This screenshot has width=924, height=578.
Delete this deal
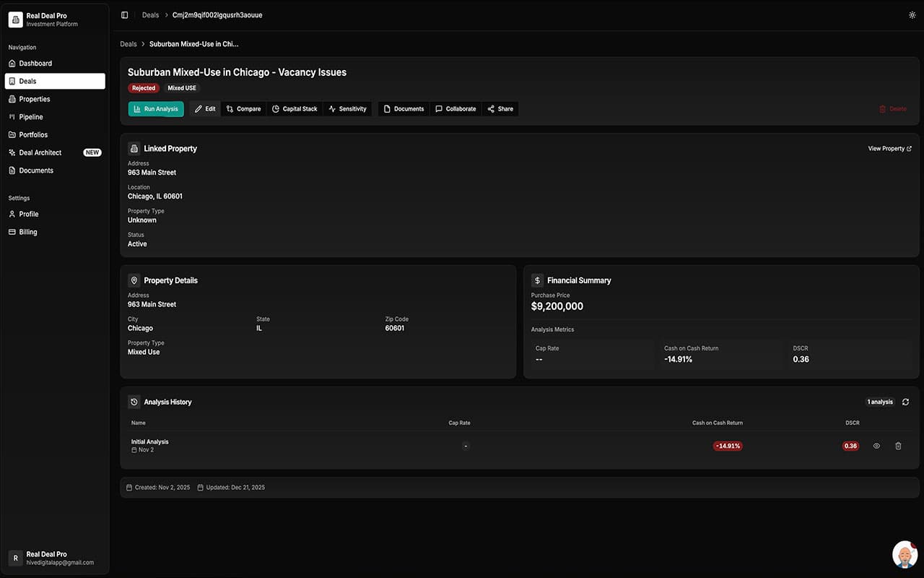[x=892, y=109]
